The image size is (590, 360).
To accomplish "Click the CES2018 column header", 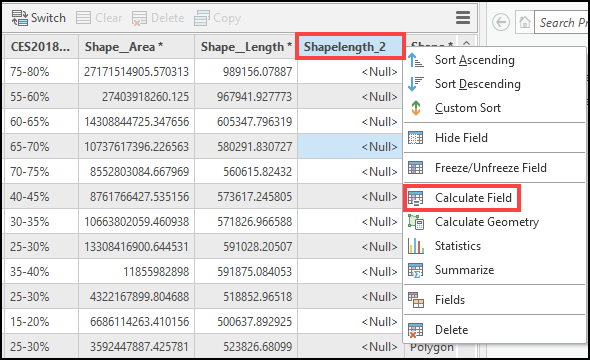I will 40,47.
